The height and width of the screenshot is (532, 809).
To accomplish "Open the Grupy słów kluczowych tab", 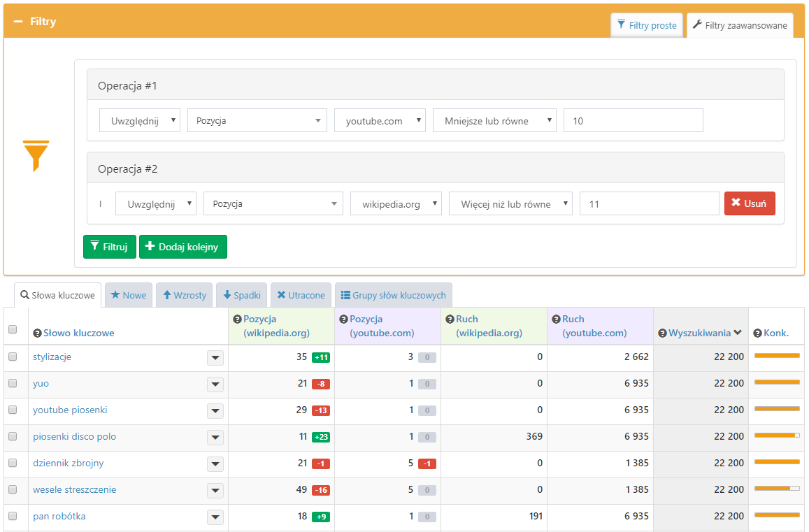I will [x=393, y=295].
